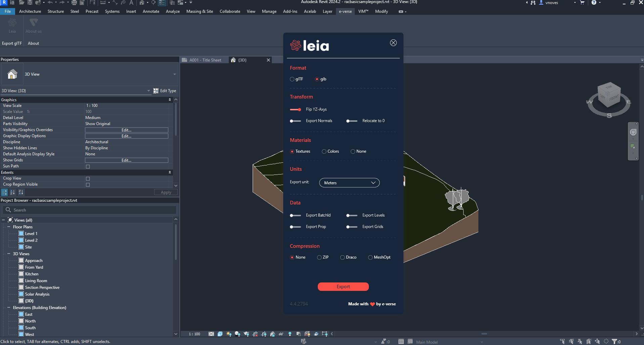
Task: Collapse the Elevations (Building Elevation) node
Action: pos(9,308)
